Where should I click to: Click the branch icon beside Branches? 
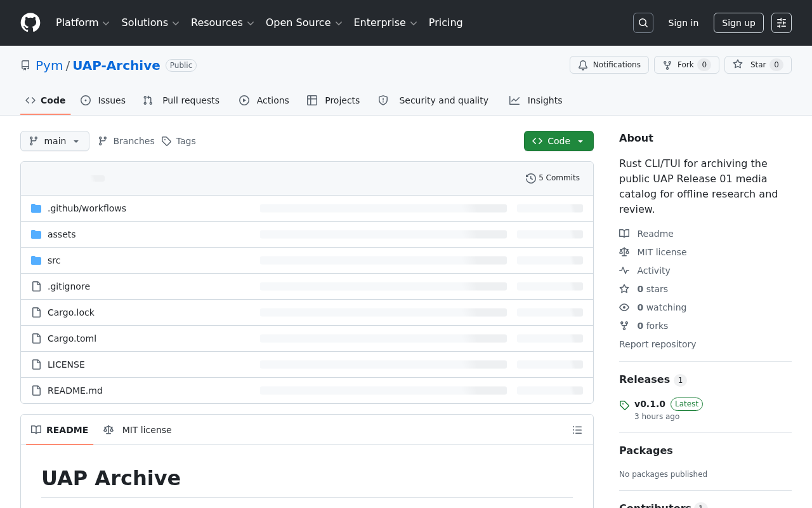coord(103,141)
